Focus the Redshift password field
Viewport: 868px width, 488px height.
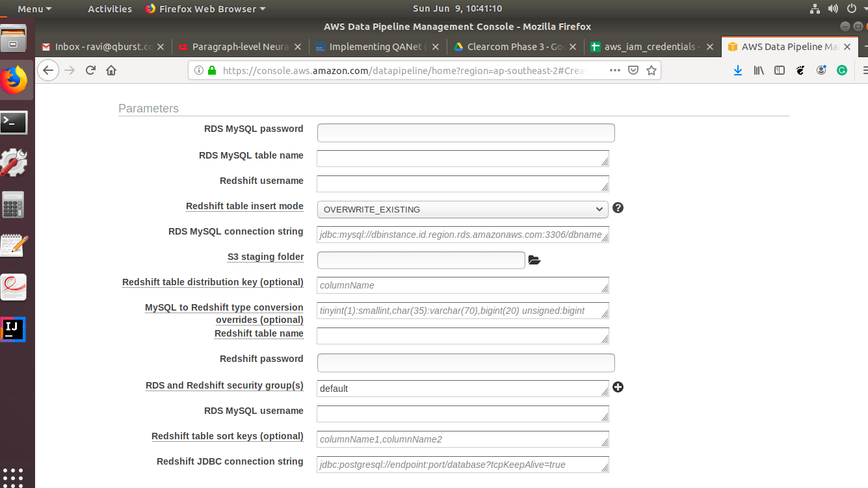click(466, 363)
